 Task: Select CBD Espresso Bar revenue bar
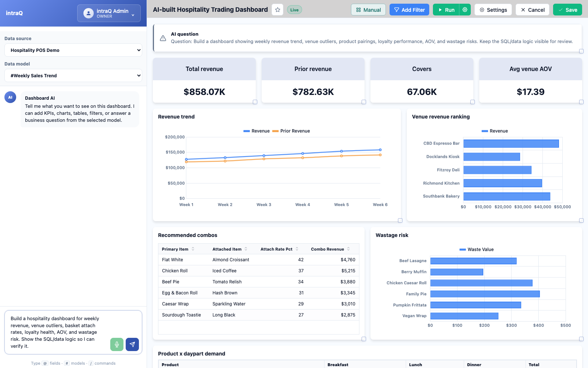[511, 144]
